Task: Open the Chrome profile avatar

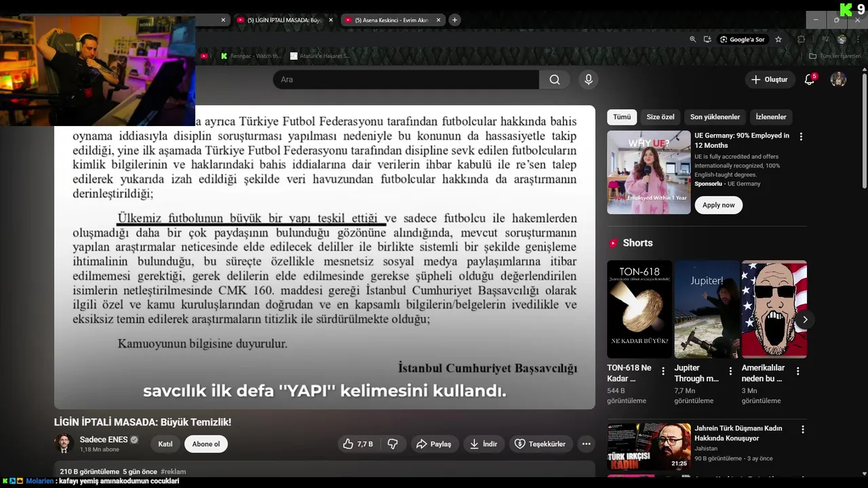Action: 842,39
